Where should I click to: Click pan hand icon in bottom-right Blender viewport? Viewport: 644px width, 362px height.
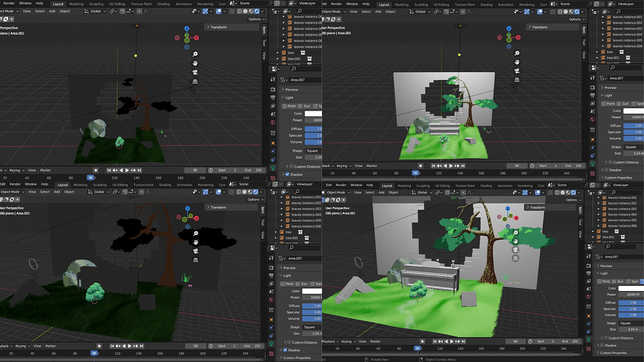[516, 241]
